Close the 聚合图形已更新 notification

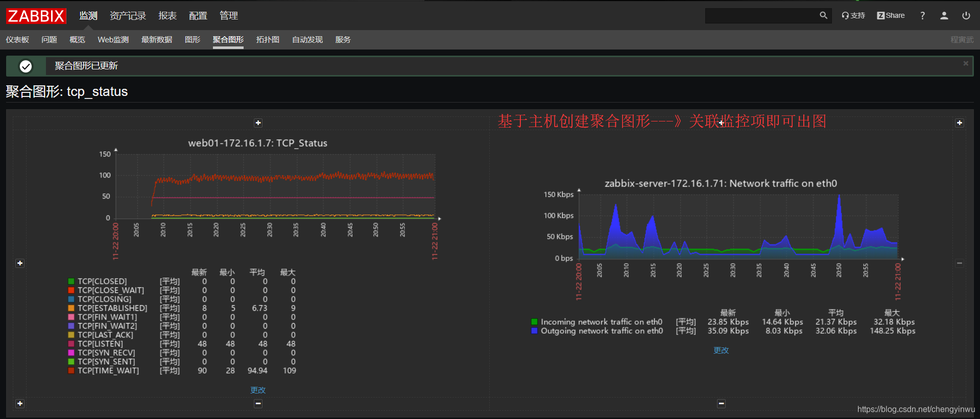click(x=966, y=63)
